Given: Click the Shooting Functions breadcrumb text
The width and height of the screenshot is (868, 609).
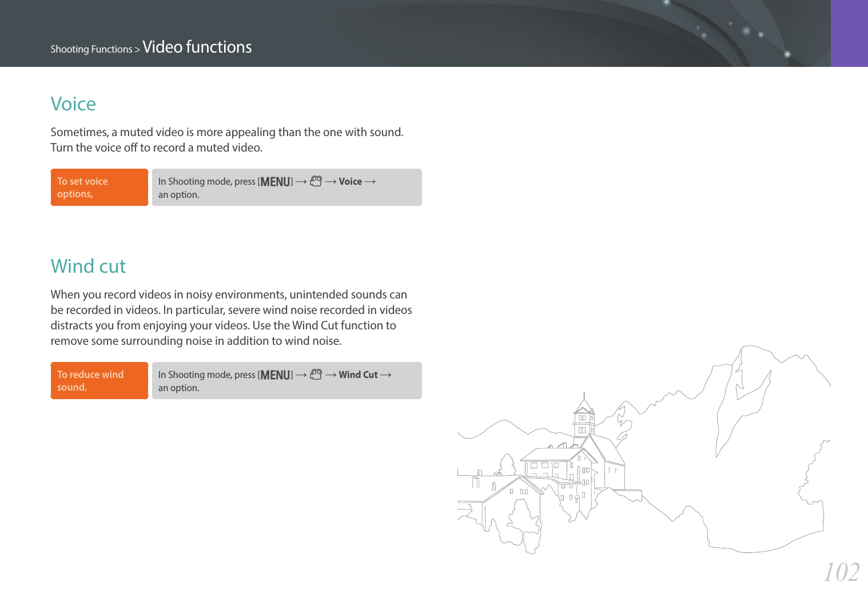Looking at the screenshot, I should pos(91,49).
